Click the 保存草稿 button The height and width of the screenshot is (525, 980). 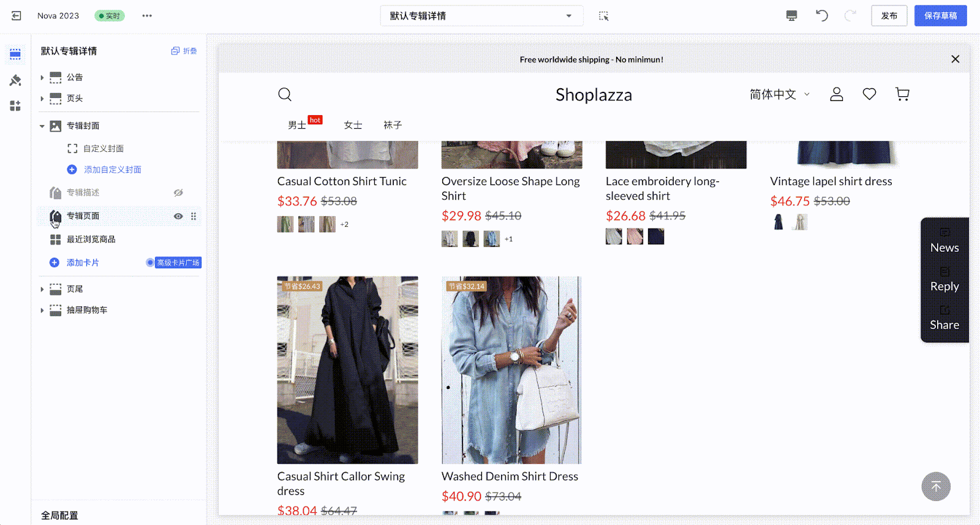pyautogui.click(x=940, y=16)
